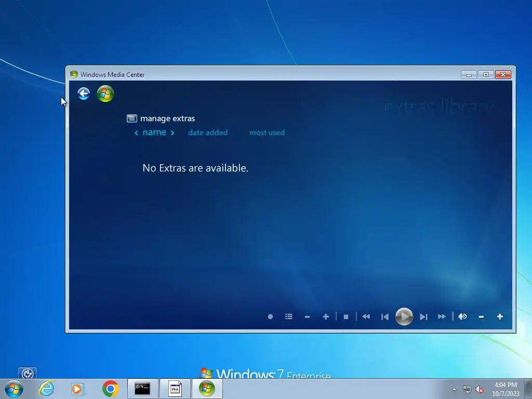Switch to the script file taskbar window
532x399 pixels.
click(175, 389)
